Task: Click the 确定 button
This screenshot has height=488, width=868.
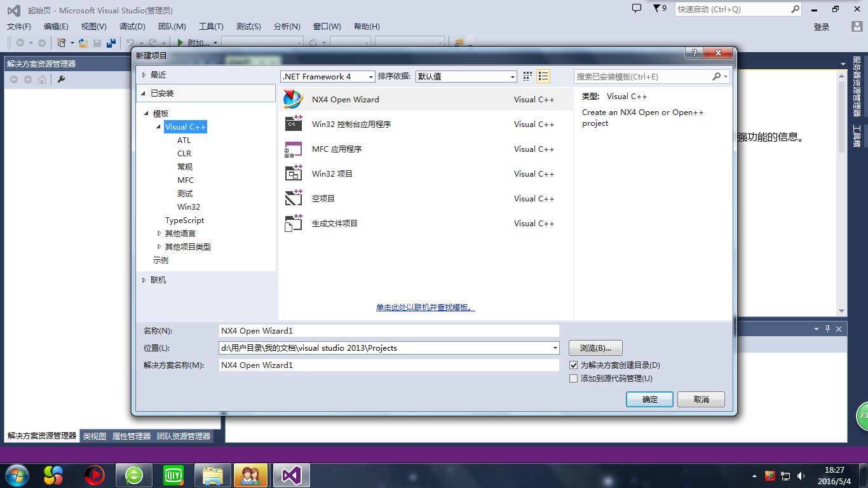Action: tap(649, 400)
